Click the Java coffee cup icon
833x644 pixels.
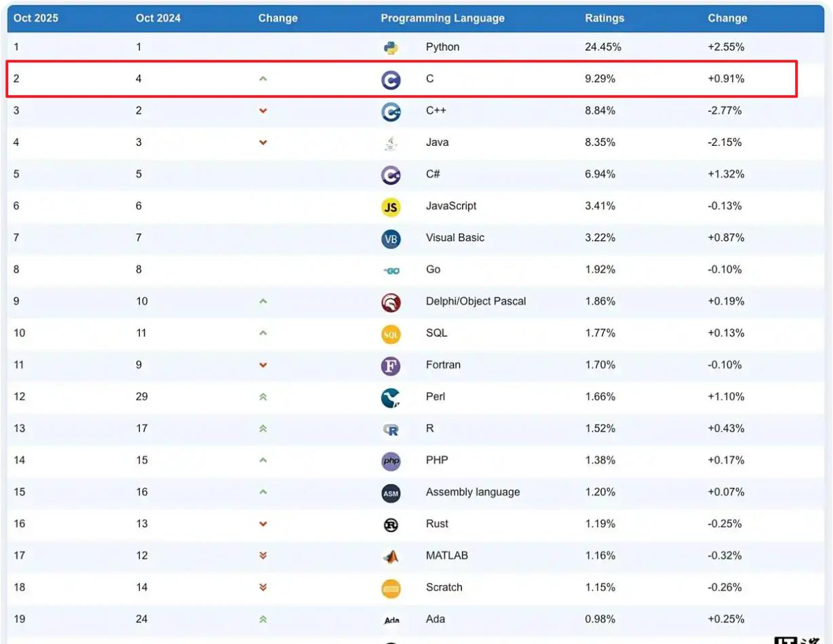tap(391, 143)
